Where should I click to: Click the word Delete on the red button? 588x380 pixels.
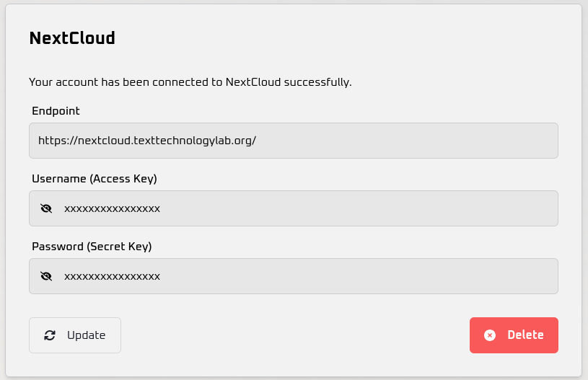[525, 335]
